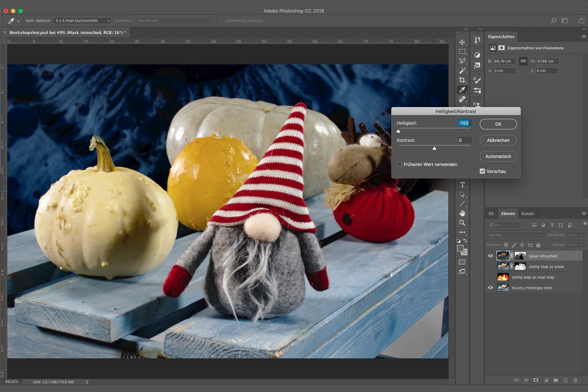
Task: Hide the K|Lens_Prototype Shot layer
Action: pos(490,288)
